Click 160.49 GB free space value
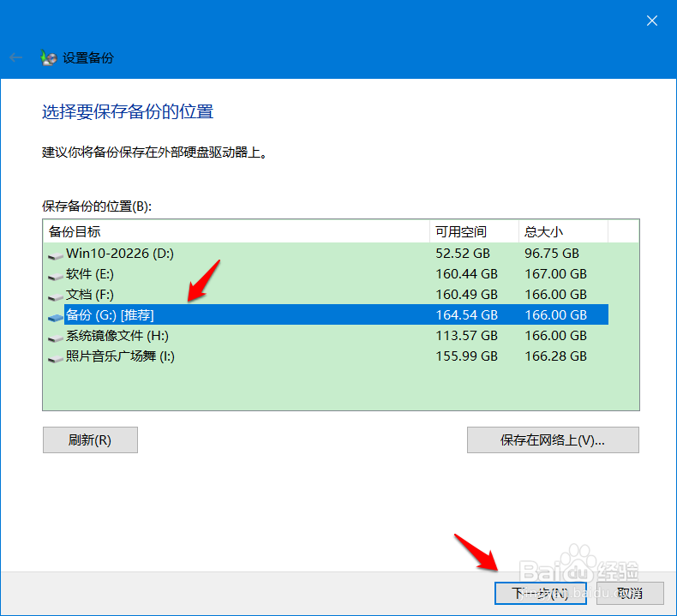677x616 pixels. pyautogui.click(x=466, y=295)
